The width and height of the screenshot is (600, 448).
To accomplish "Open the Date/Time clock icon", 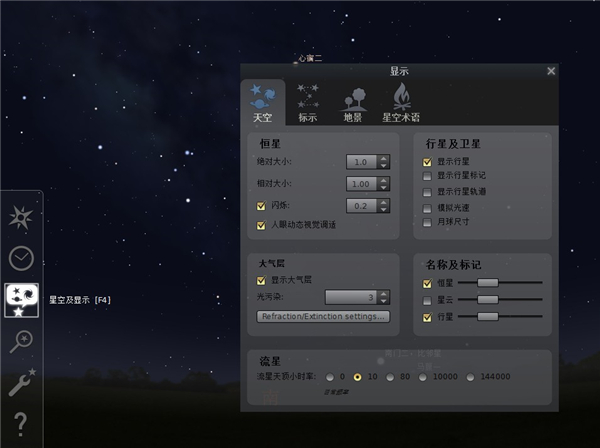I will pos(21,258).
